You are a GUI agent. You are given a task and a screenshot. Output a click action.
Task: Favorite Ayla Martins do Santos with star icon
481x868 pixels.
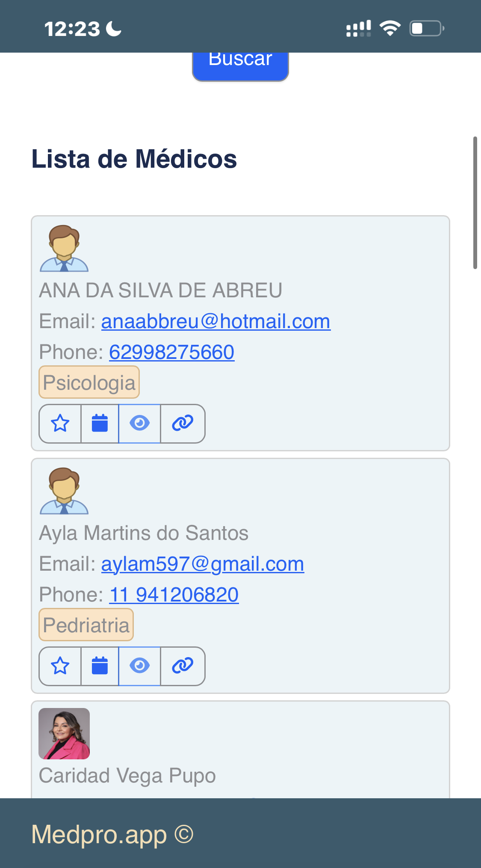60,666
